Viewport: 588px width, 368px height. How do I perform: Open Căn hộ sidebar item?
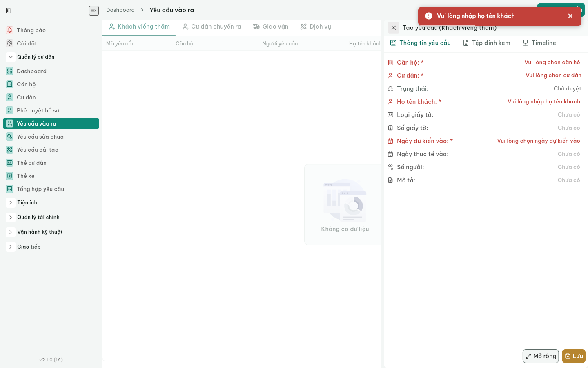[51, 84]
